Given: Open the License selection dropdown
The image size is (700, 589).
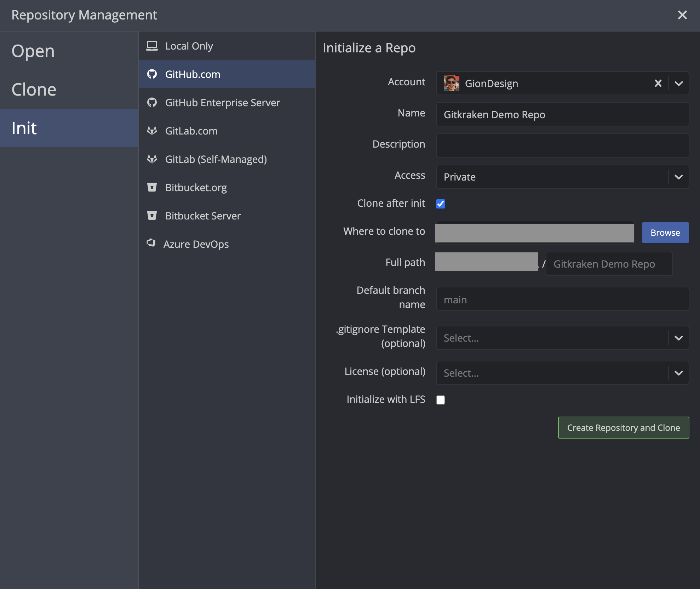Looking at the screenshot, I should click(679, 373).
